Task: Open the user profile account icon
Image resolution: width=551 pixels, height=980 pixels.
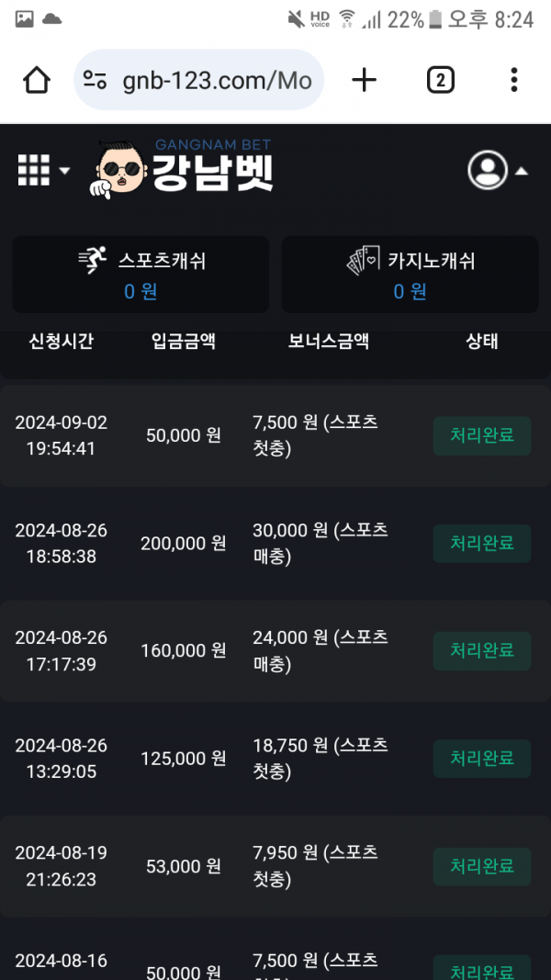Action: click(x=488, y=170)
